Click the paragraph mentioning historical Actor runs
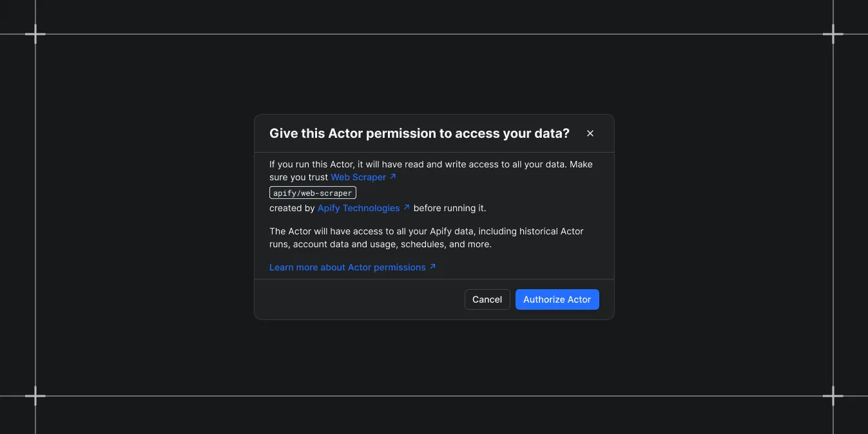Viewport: 868px width, 434px height. point(427,238)
